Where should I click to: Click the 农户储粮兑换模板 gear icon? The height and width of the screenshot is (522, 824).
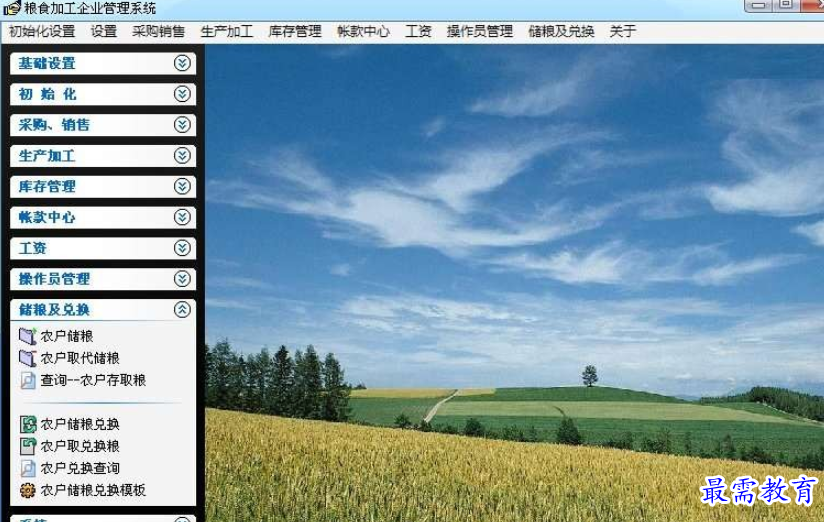click(x=27, y=490)
